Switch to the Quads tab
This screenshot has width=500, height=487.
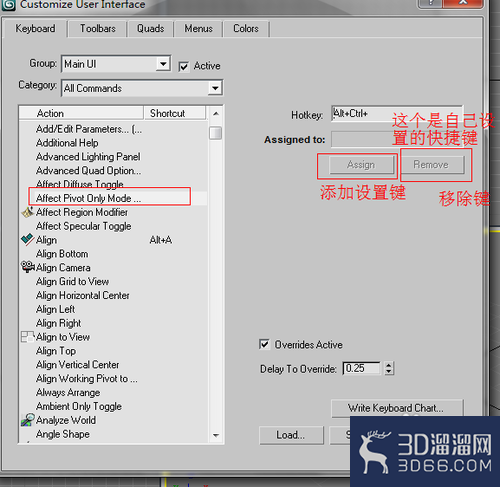click(150, 29)
